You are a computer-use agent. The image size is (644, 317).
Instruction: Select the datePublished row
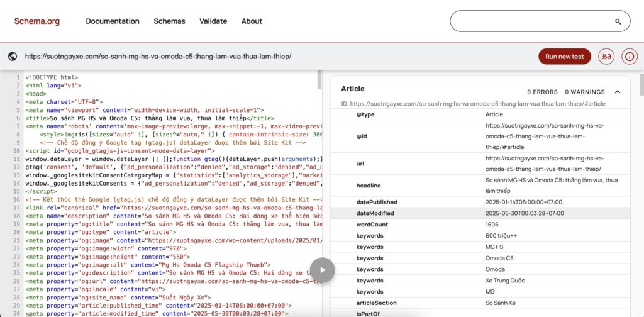480,202
